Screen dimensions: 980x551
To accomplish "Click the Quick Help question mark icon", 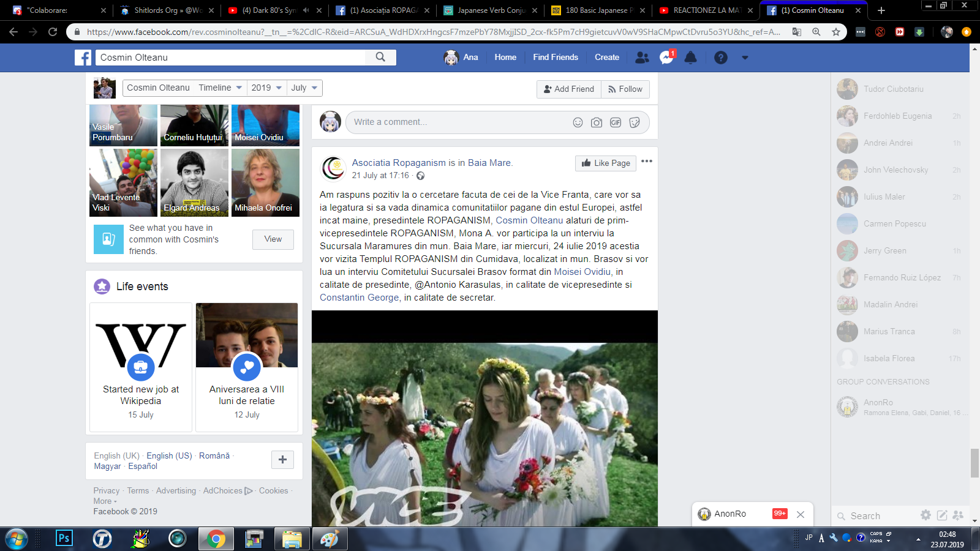I will (x=721, y=58).
